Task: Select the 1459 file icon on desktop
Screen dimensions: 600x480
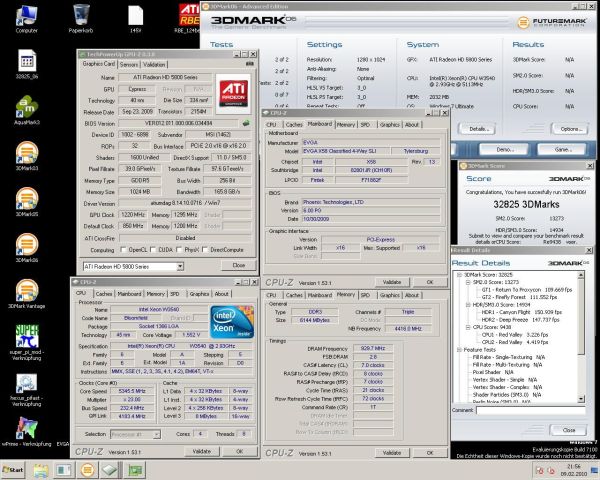Action: tap(135, 19)
